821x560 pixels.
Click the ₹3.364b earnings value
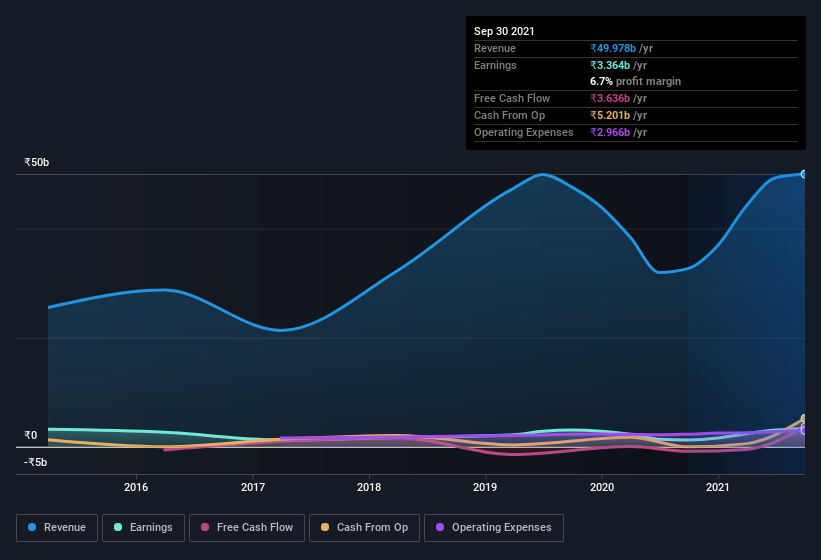click(610, 65)
